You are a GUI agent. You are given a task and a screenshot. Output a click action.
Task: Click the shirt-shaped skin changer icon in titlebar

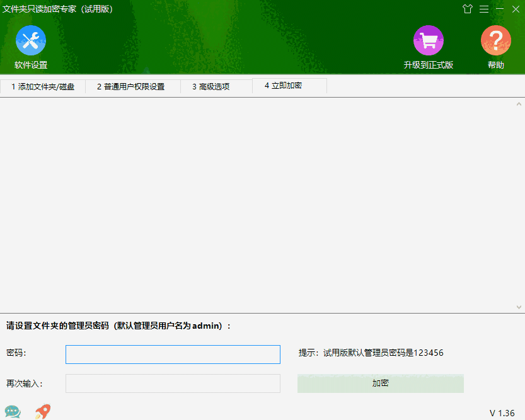(x=467, y=9)
